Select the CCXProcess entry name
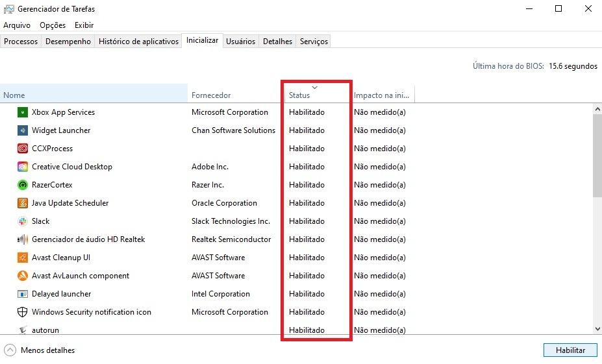Image resolution: width=602 pixels, height=364 pixels. pyautogui.click(x=52, y=149)
